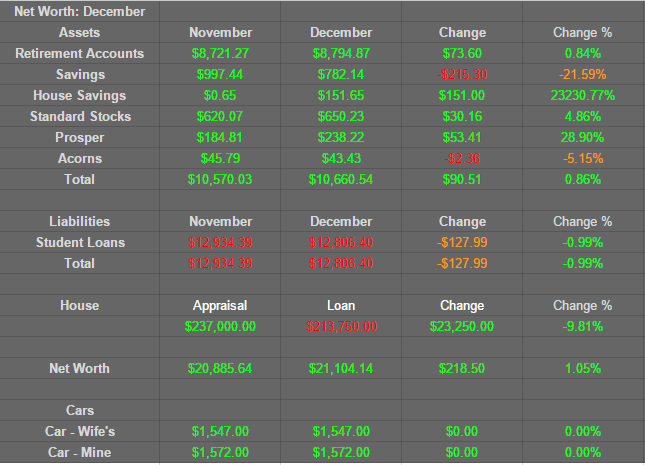Click the Retirement Accounts December value $8,794.87
This screenshot has width=645, height=465.
341,53
